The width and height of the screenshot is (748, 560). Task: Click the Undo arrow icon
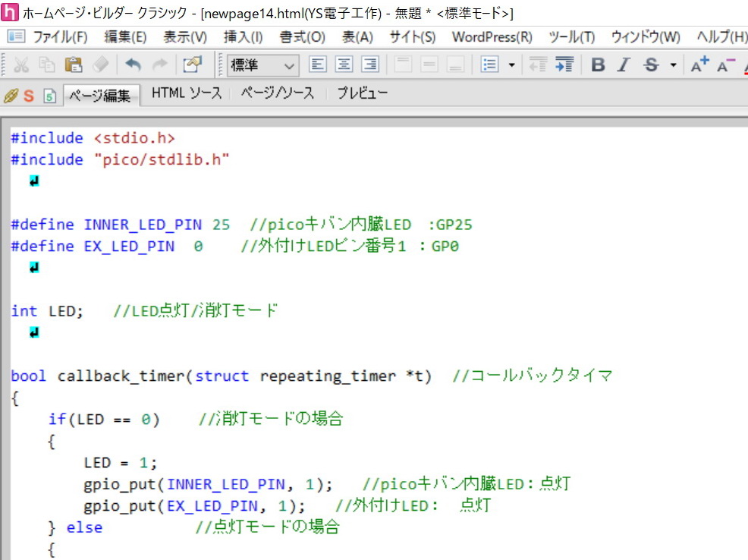[133, 65]
